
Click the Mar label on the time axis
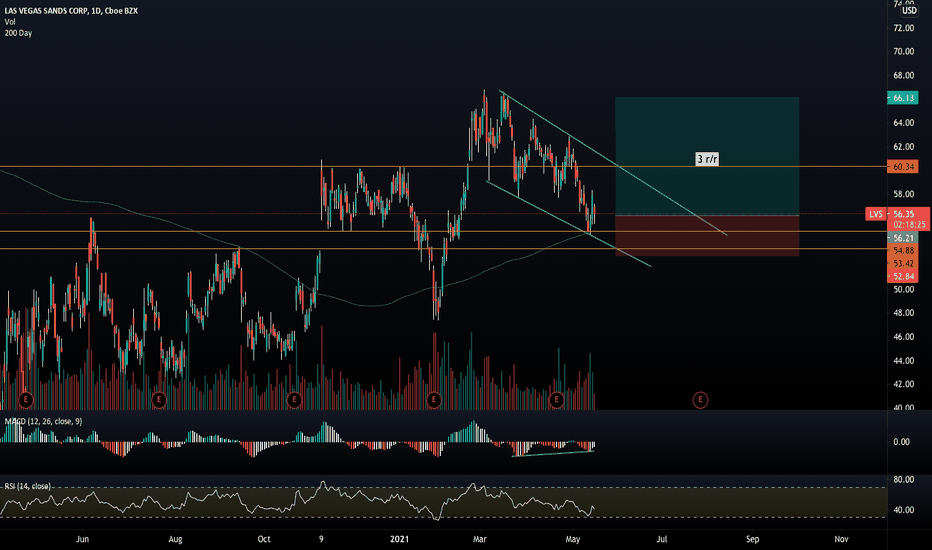[480, 539]
